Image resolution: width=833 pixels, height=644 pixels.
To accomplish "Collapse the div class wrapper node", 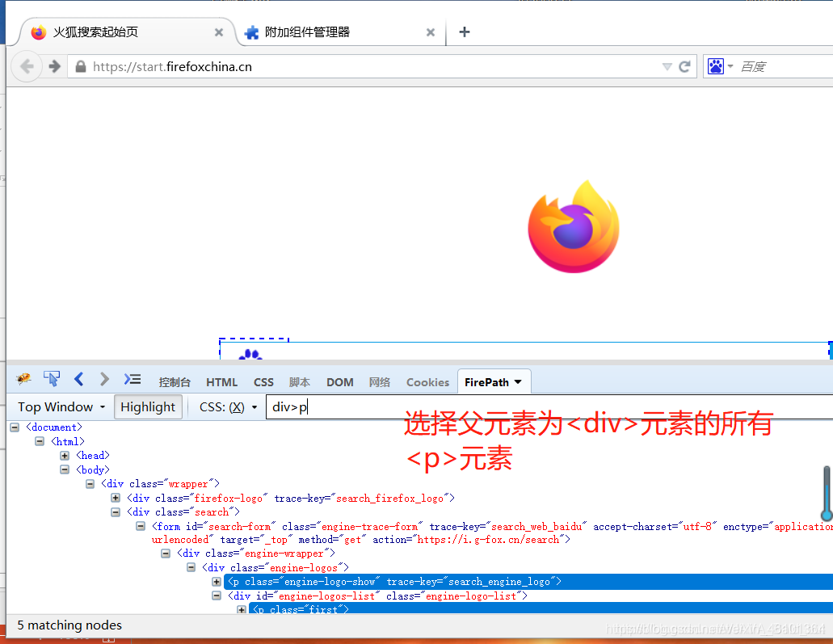I will (x=90, y=483).
